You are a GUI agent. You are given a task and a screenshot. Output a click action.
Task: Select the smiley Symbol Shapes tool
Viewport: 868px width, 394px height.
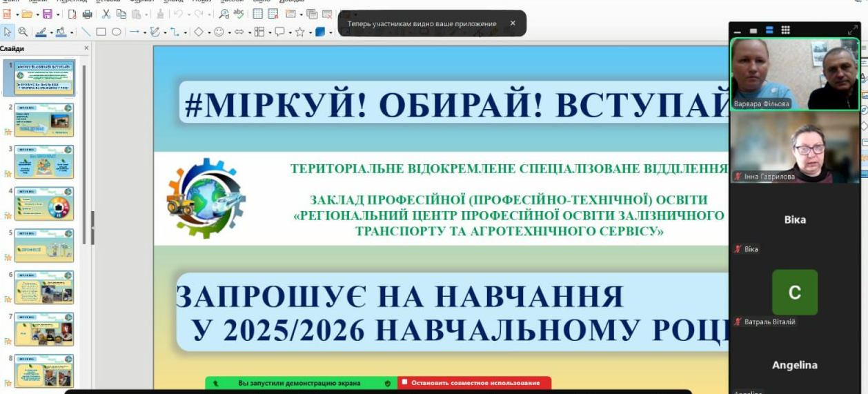219,32
